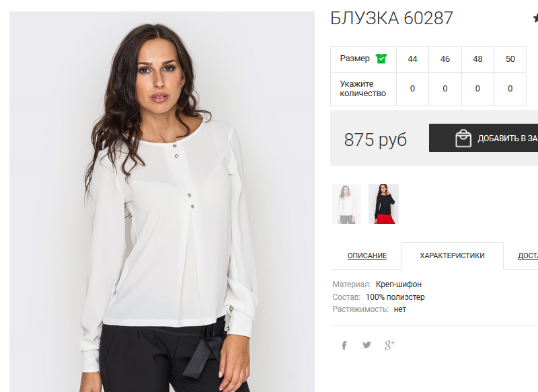Click the shopping bag icon on add button
Image resolution: width=538 pixels, height=392 pixels.
click(463, 139)
